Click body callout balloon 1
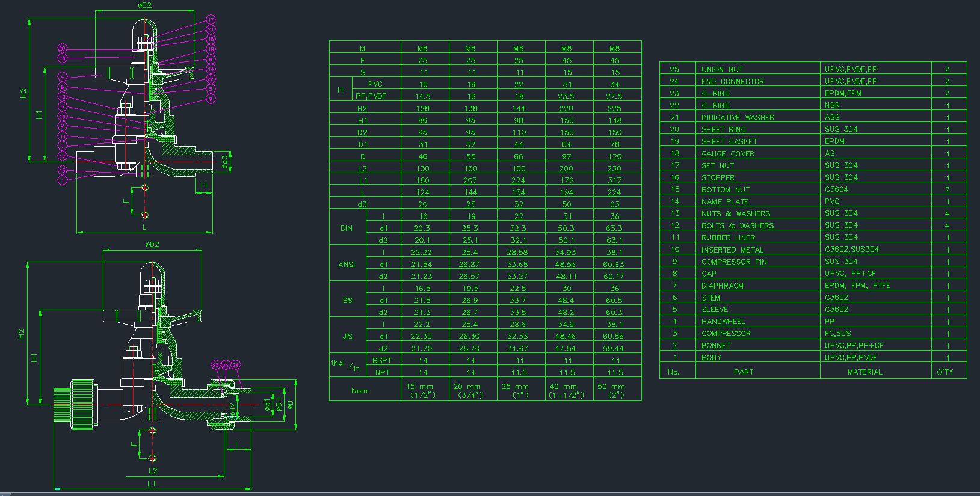Image resolution: width=980 pixels, height=496 pixels. click(62, 180)
